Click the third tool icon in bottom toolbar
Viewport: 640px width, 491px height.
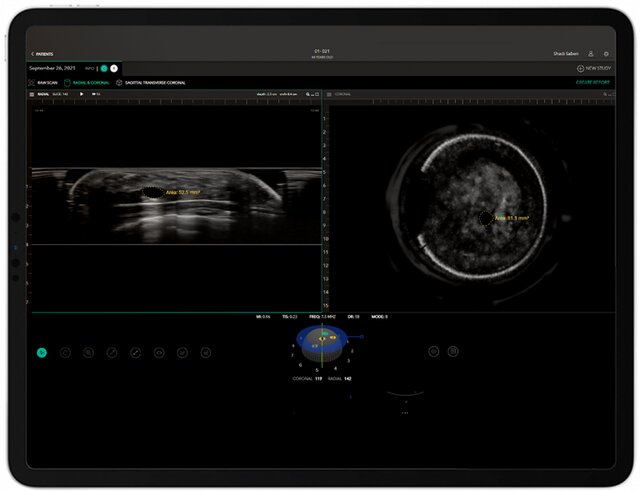click(88, 352)
